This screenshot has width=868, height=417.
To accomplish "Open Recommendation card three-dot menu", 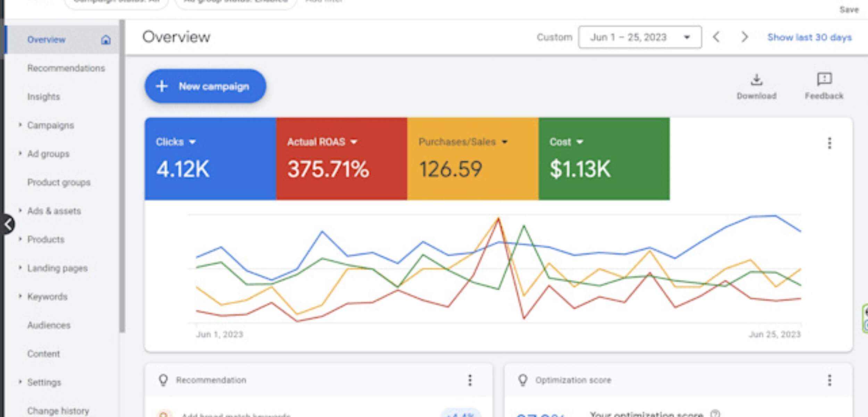I will point(470,380).
